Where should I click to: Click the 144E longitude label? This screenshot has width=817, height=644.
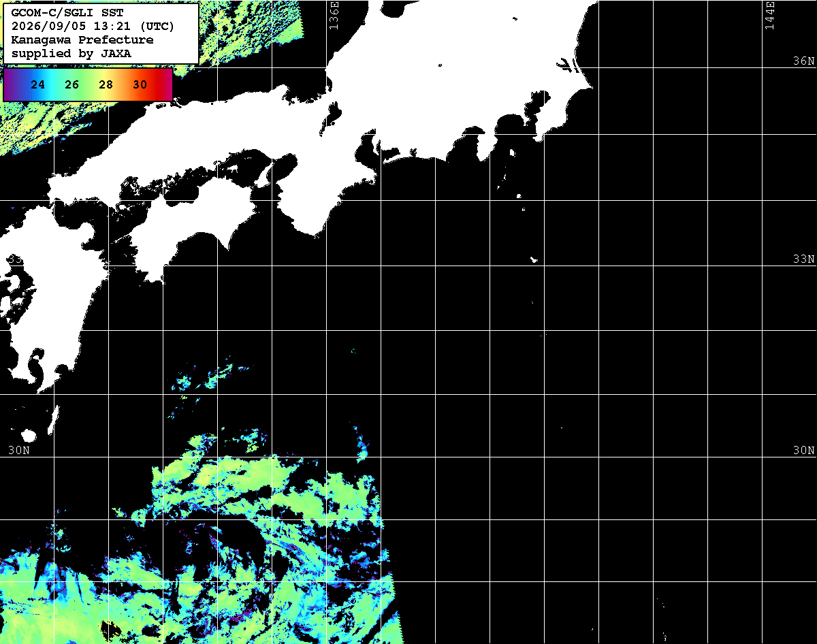coord(770,15)
